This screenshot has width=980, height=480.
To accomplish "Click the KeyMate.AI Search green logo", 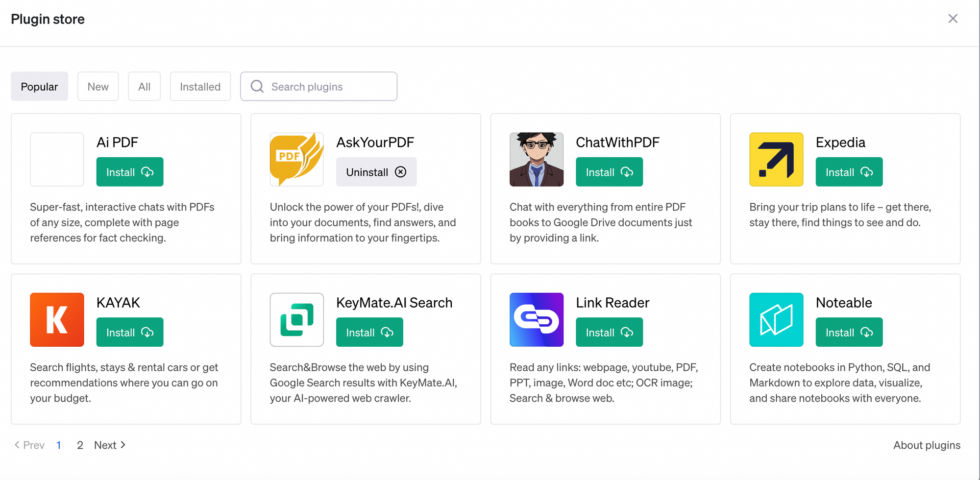I will 296,320.
